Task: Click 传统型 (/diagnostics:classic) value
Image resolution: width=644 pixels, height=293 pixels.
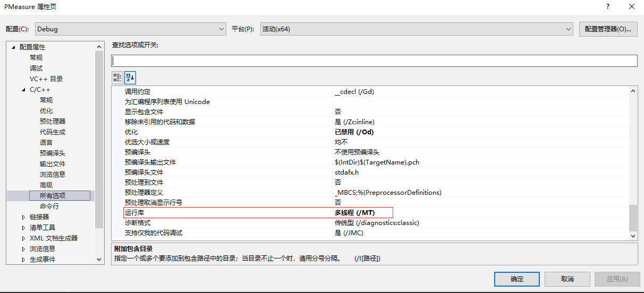Action: 377,223
